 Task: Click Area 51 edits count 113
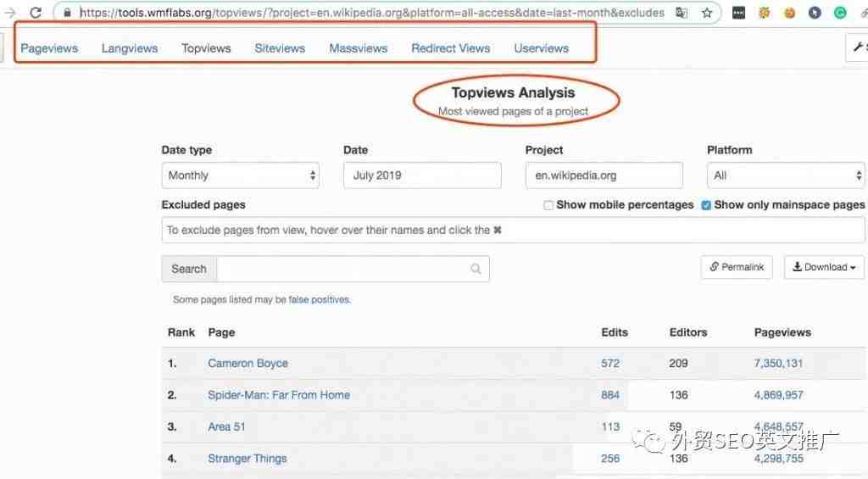tap(610, 426)
